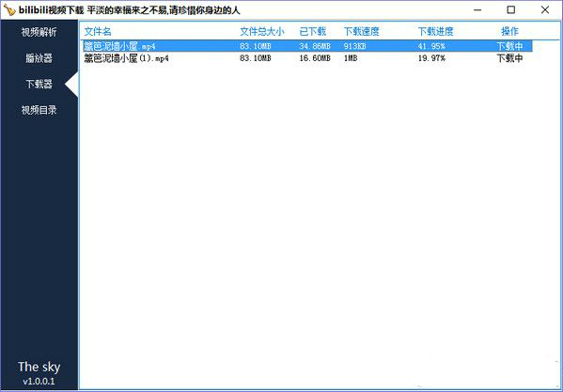Click the app icon in the title bar
The height and width of the screenshot is (392, 563).
9,10
